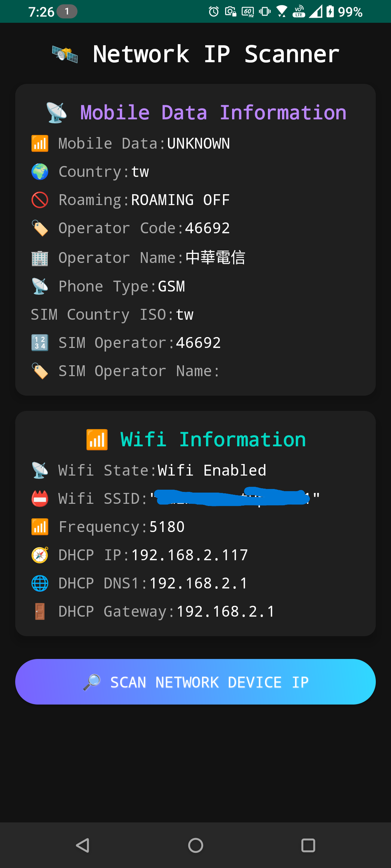Tap the prohibited sign icon beside Roaming
The width and height of the screenshot is (391, 868).
click(40, 200)
